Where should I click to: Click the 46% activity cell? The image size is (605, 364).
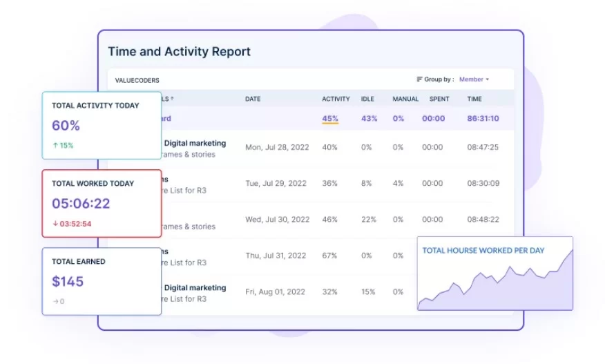329,219
